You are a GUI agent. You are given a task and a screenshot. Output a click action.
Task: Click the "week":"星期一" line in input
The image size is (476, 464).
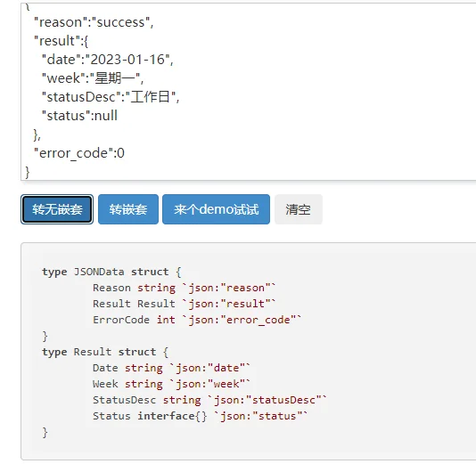coord(93,78)
